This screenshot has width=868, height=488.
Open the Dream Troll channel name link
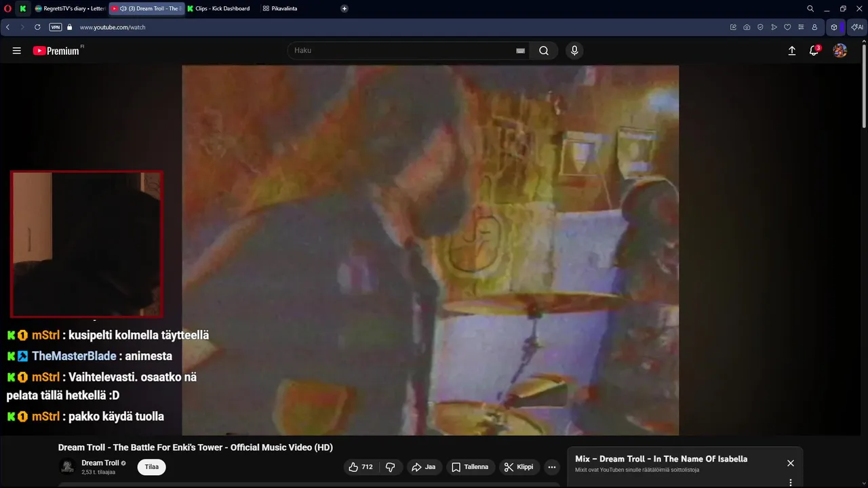[x=100, y=463]
